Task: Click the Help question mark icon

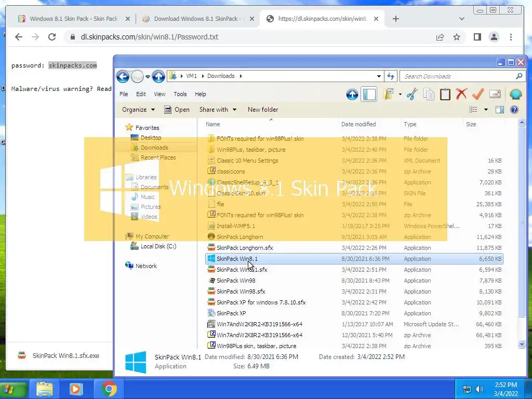Action: point(514,110)
